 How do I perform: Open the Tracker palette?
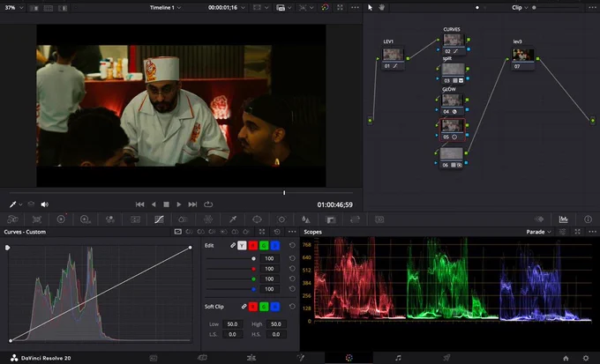pyautogui.click(x=281, y=219)
